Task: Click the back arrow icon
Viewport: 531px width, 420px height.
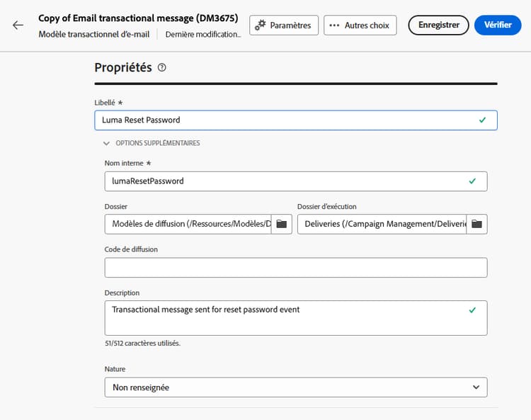Action: point(18,25)
